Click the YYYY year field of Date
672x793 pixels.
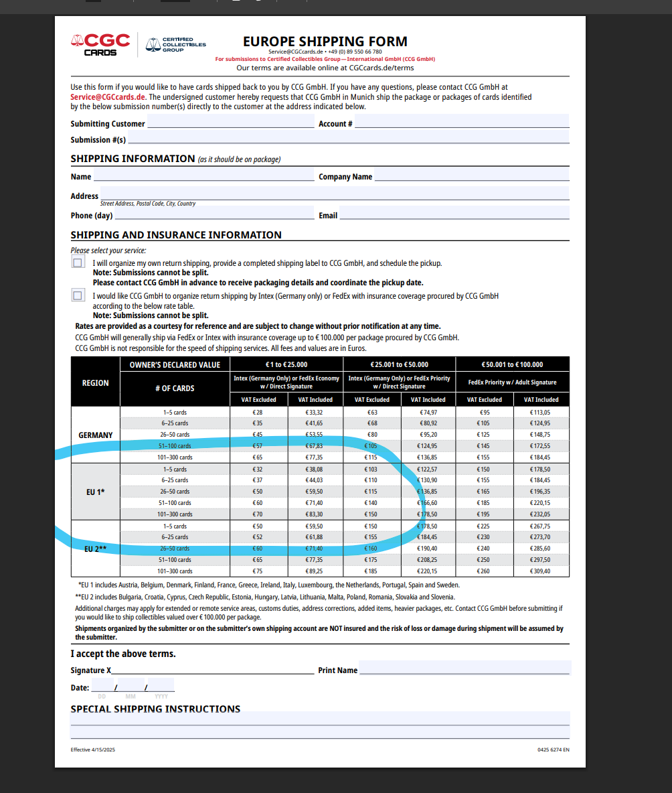[x=161, y=685]
